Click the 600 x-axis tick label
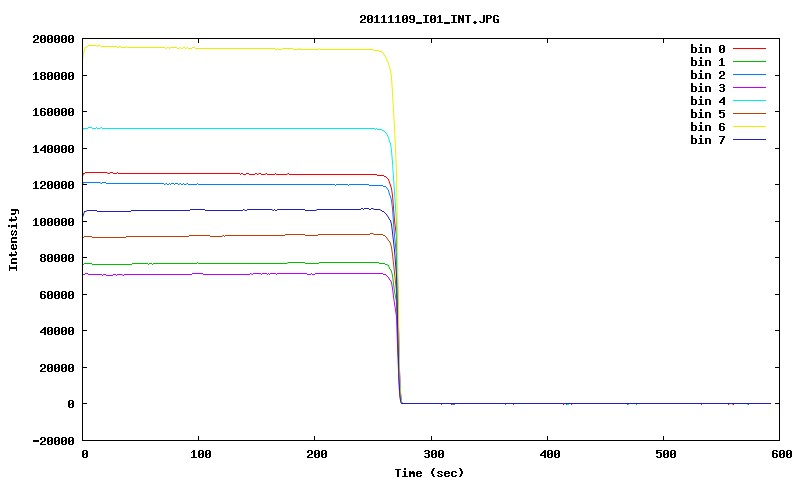Viewport: 800px width, 480px height. click(782, 454)
